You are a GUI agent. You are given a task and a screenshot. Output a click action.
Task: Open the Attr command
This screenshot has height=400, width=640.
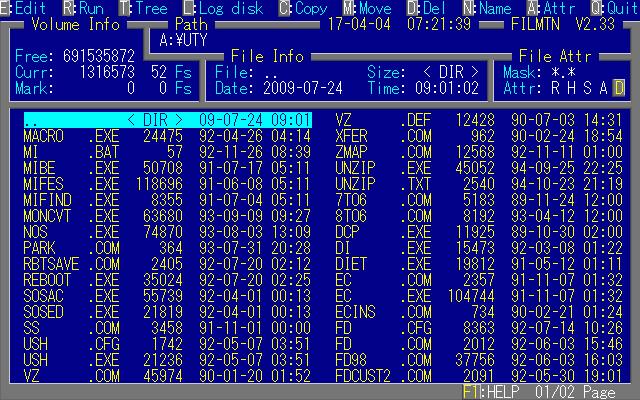click(x=551, y=8)
